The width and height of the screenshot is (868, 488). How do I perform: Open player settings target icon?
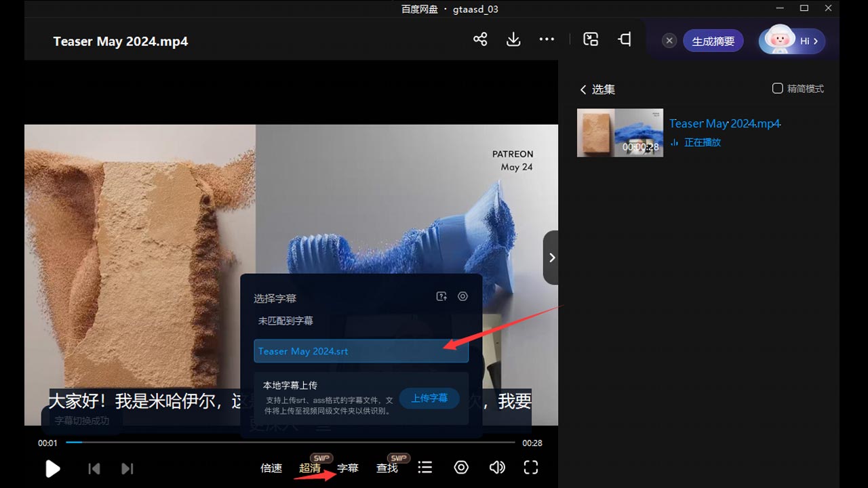pyautogui.click(x=461, y=467)
